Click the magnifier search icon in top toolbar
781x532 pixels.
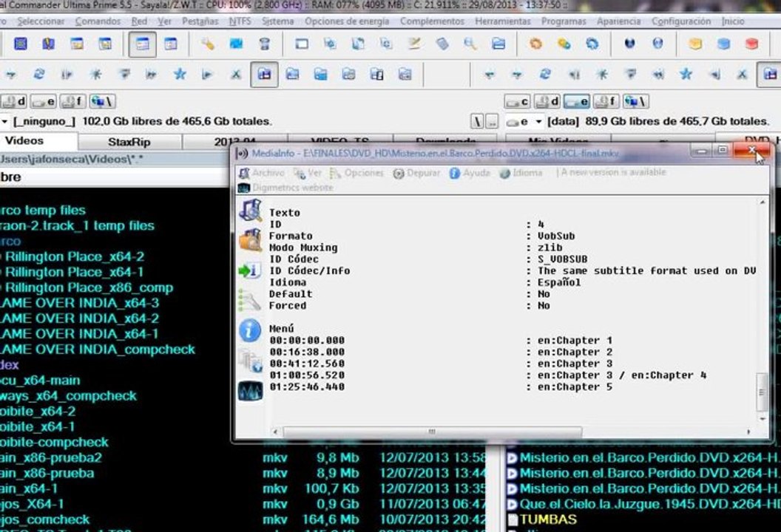pyautogui.click(x=470, y=44)
